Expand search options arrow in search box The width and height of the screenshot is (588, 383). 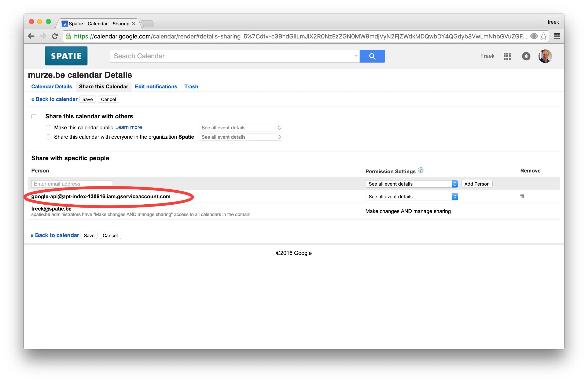356,56
